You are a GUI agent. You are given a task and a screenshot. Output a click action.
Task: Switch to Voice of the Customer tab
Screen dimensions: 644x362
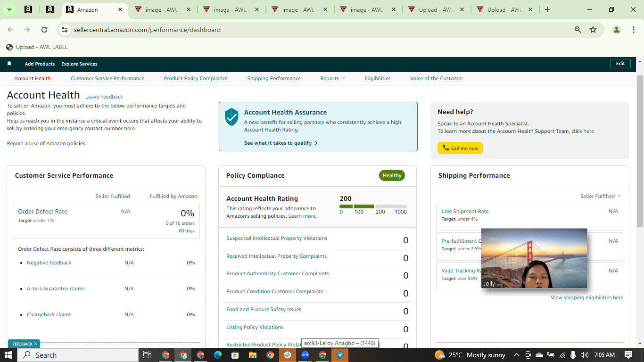tap(437, 78)
